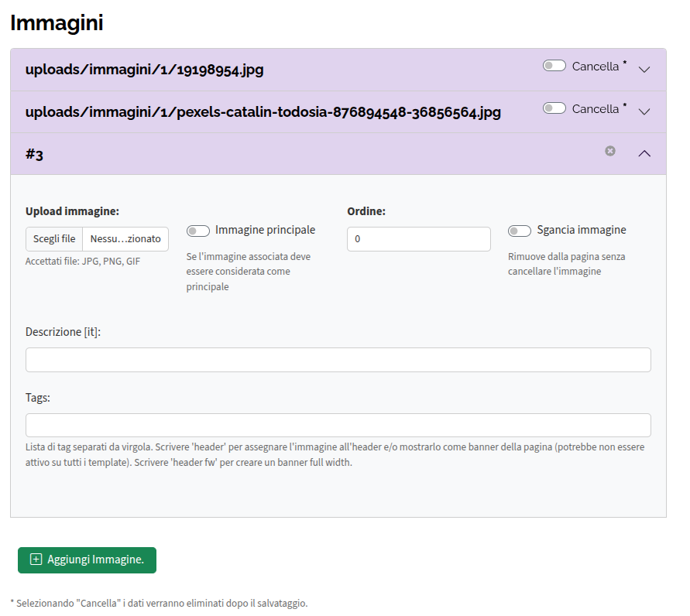This screenshot has width=690, height=616.
Task: Toggle Cancella for pexels-catalin-todosia image
Action: (x=554, y=108)
